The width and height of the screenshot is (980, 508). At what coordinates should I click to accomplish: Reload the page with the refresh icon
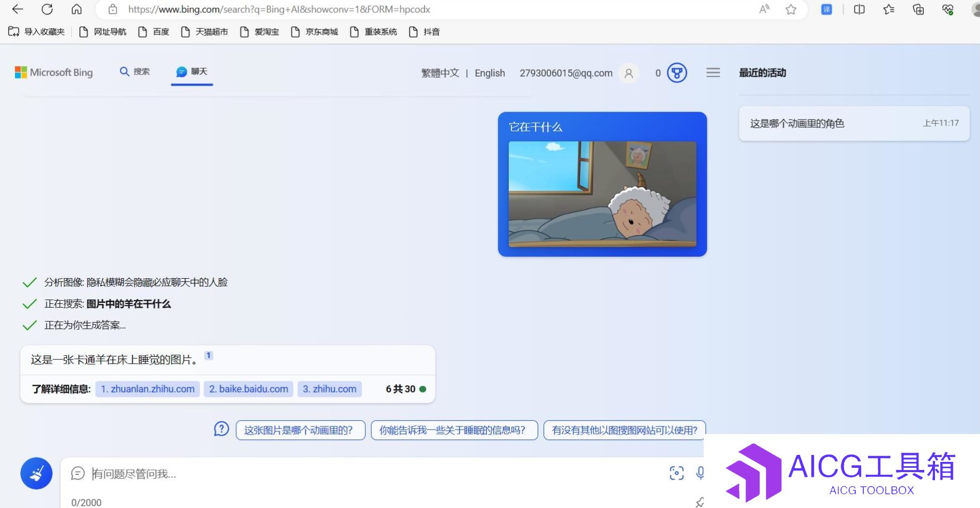(x=47, y=9)
